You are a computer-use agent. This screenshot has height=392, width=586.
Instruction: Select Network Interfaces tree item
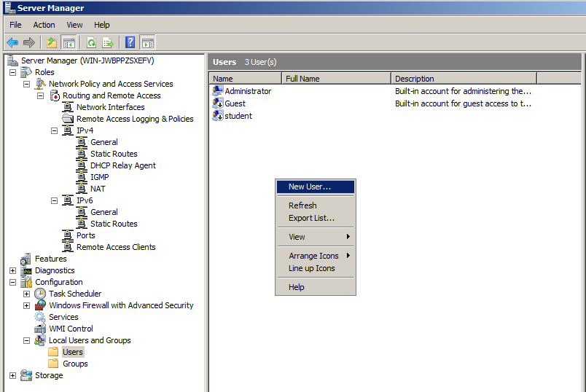[x=110, y=107]
